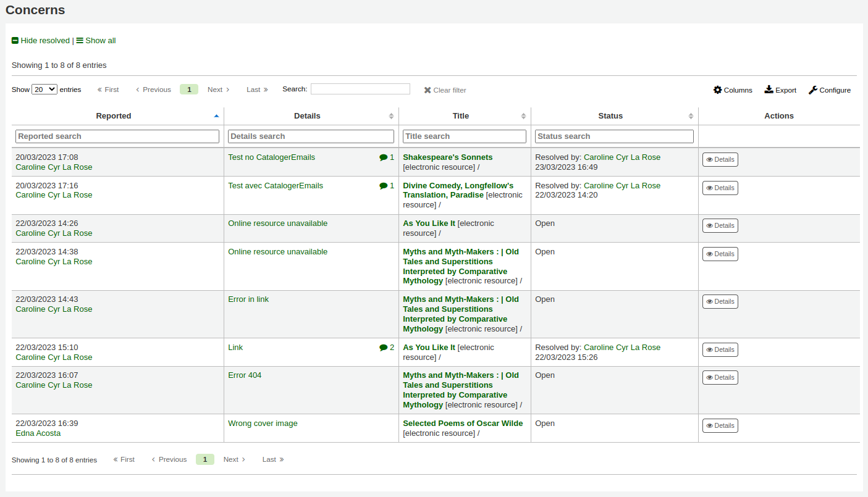Image resolution: width=868 pixels, height=497 pixels.
Task: Go to Next page in bottom pagination
Action: [x=235, y=459]
